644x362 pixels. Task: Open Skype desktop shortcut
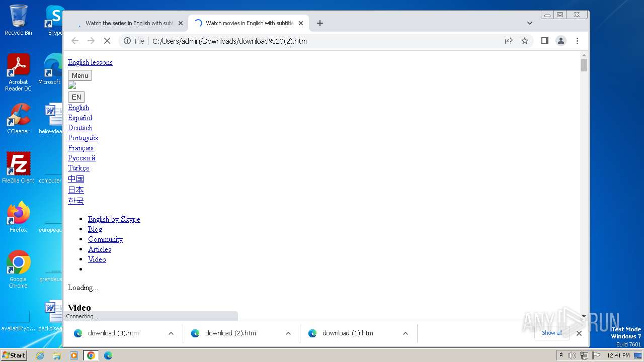pos(55,20)
